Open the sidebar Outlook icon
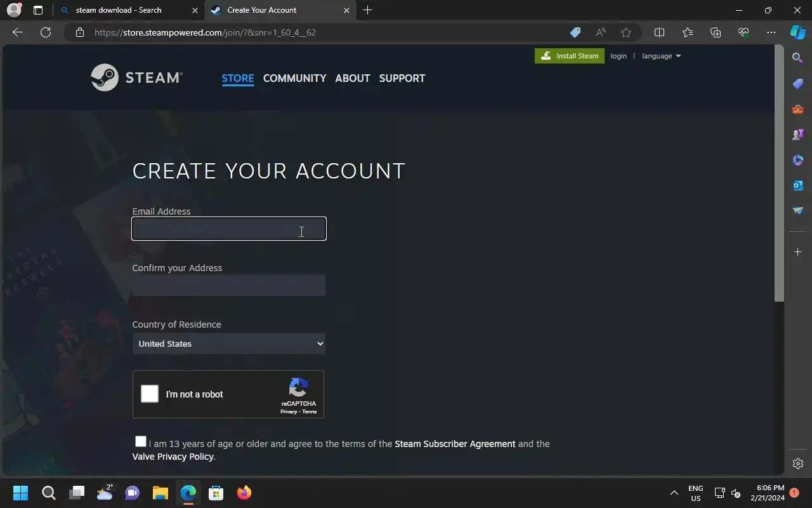812x508 pixels. point(798,185)
